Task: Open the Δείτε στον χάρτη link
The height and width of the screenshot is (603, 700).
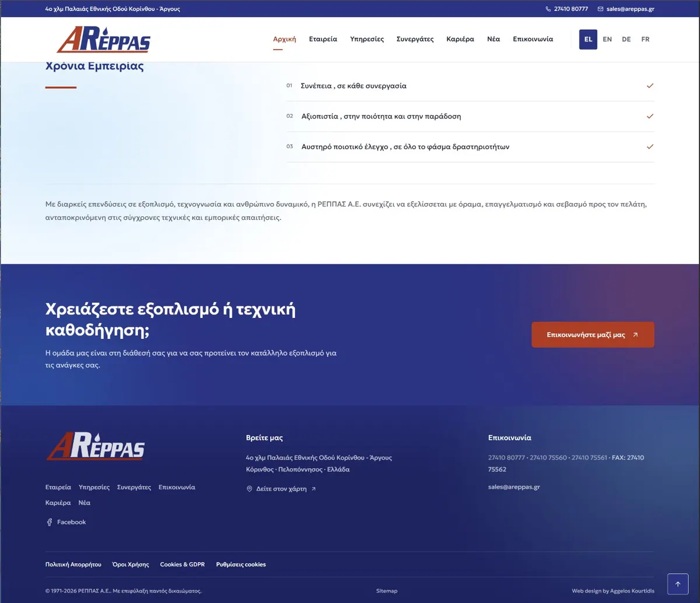Action: point(281,489)
